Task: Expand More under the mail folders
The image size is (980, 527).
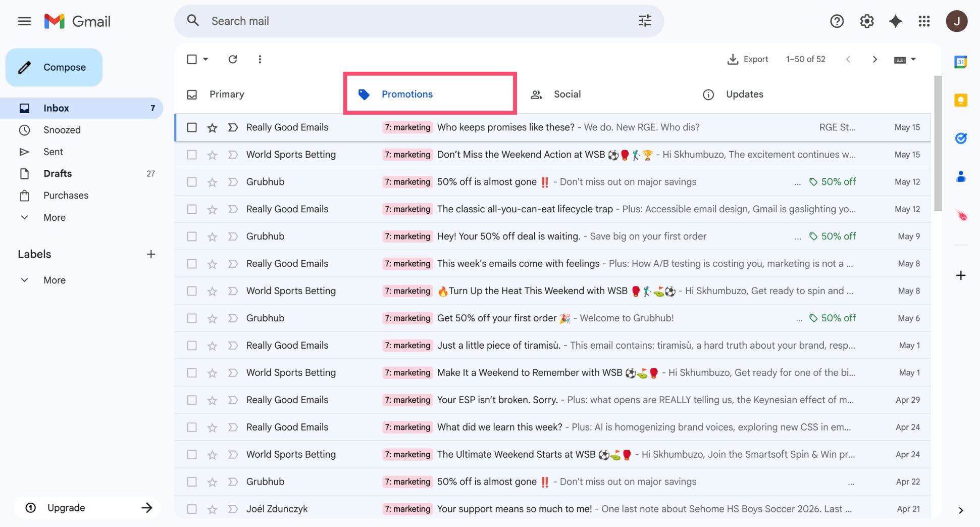Action: pyautogui.click(x=55, y=217)
